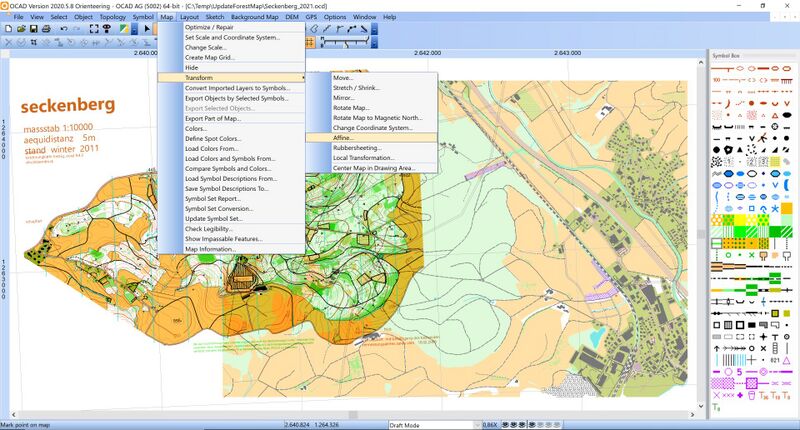This screenshot has height=430, width=800.
Task: Choose Map Information... entry
Action: (x=231, y=249)
